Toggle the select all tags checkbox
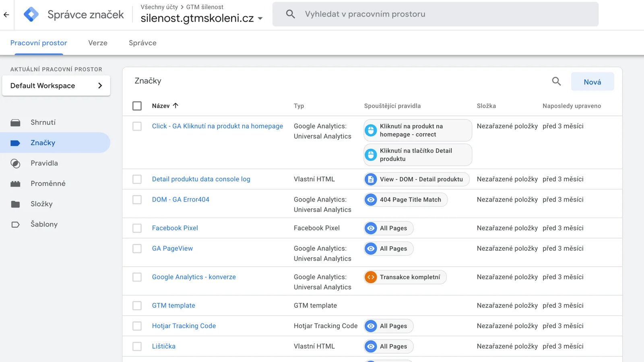Viewport: 644px width, 362px height. point(137,106)
